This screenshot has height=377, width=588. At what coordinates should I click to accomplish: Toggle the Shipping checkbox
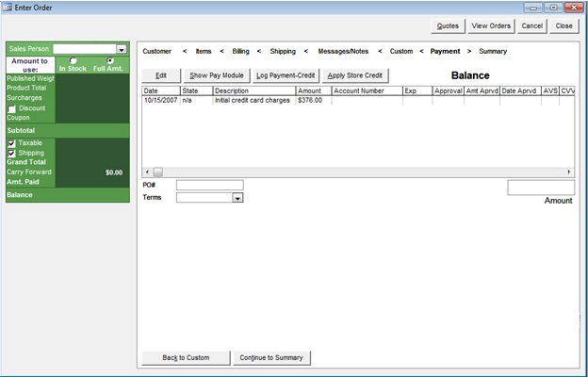[11, 153]
